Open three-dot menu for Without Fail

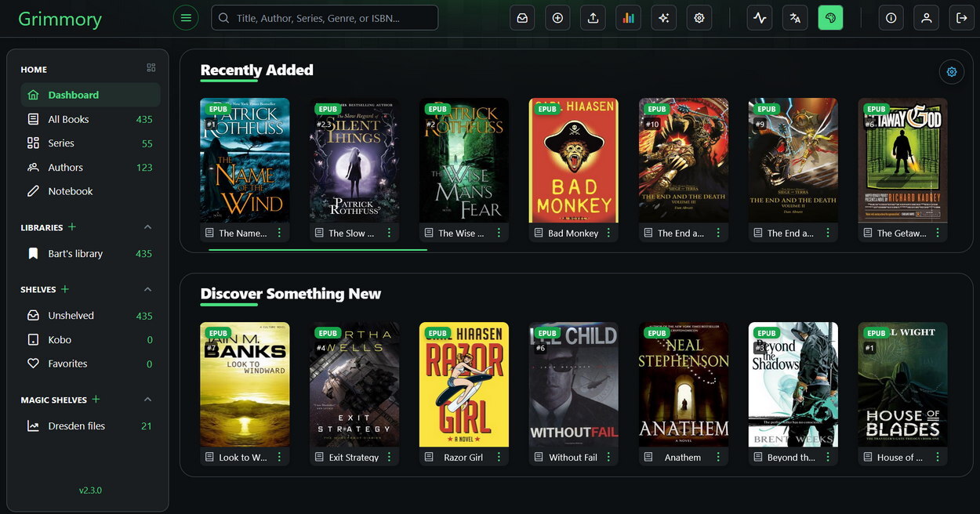pyautogui.click(x=608, y=457)
